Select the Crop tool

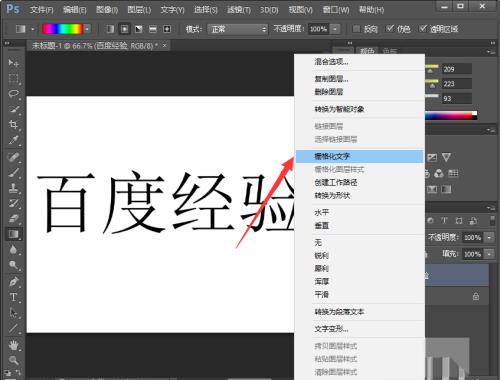tap(13, 125)
